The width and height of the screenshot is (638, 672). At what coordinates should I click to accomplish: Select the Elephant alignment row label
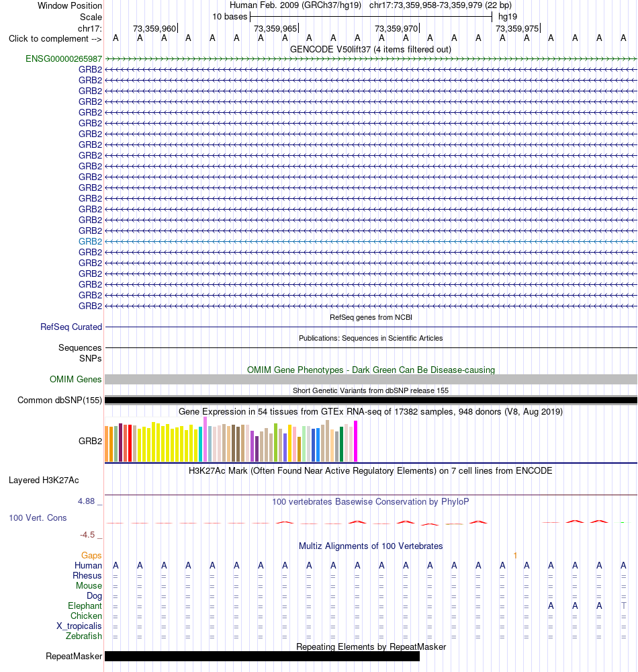(85, 605)
